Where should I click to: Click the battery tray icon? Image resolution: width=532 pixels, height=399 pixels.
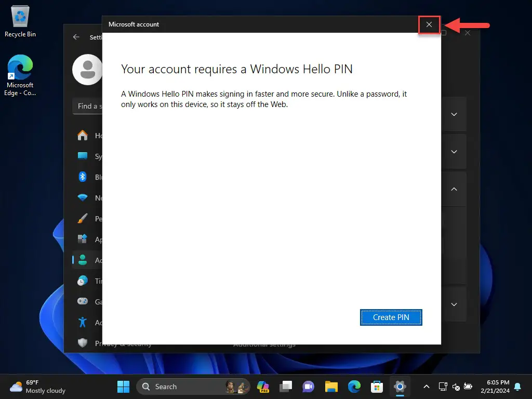[468, 387]
